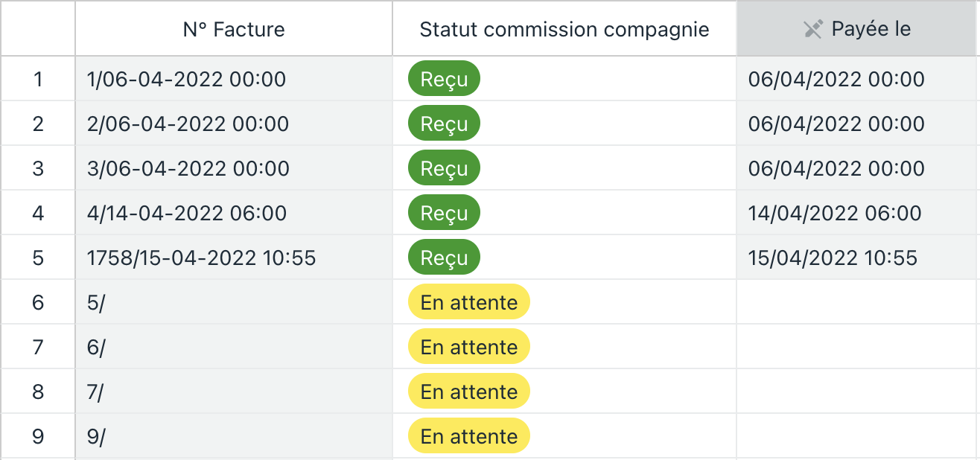Click invoice cell 1758/15-04-2022 10:55
This screenshot has width=980, height=460.
click(234, 258)
